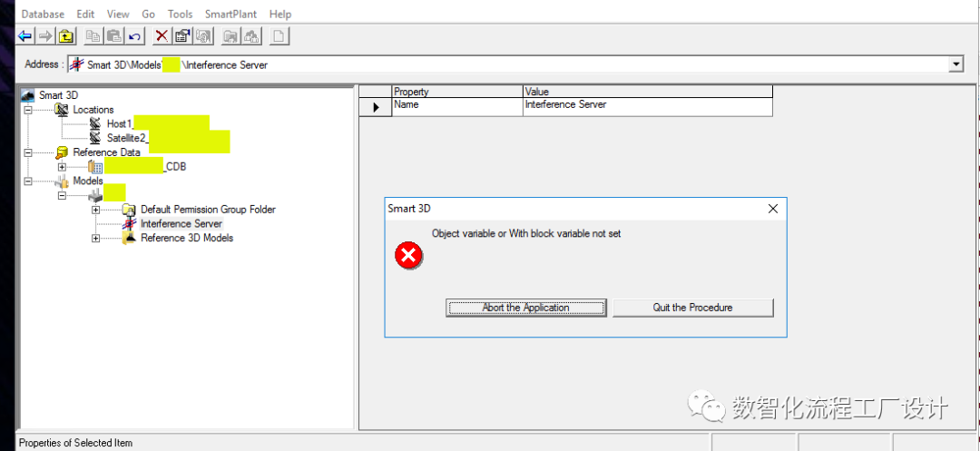Click the blank page toolbar icon
The width and height of the screenshot is (980, 451).
click(x=279, y=36)
